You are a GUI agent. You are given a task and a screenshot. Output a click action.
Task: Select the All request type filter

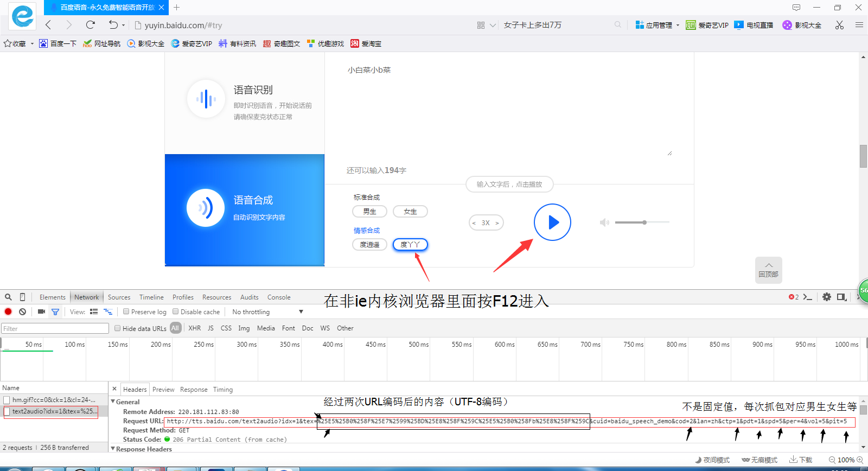coord(175,328)
